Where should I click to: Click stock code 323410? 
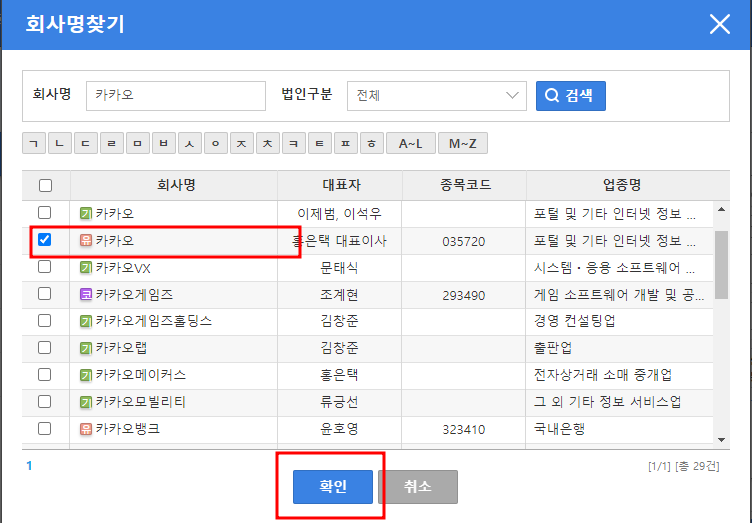464,429
